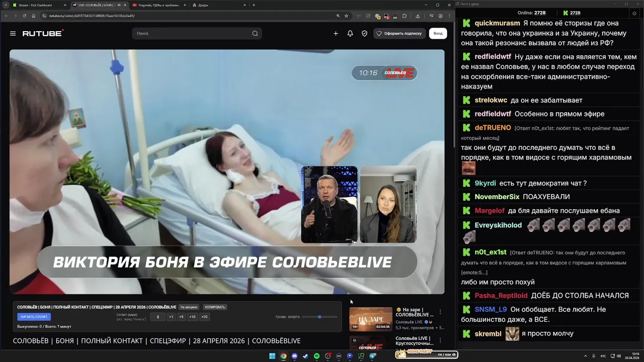Image resolution: width=644 pixels, height=362 pixels.
Task: Open Telegram from the taskbar
Action: click(373, 356)
